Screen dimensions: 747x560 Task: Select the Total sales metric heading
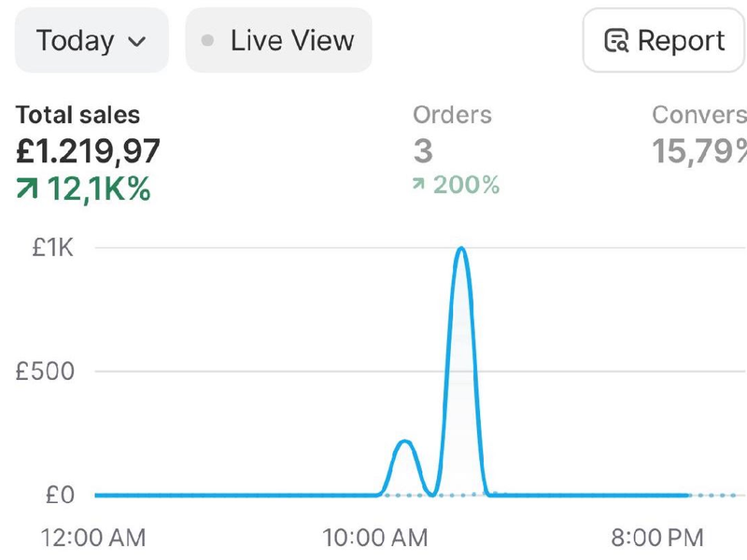78,116
